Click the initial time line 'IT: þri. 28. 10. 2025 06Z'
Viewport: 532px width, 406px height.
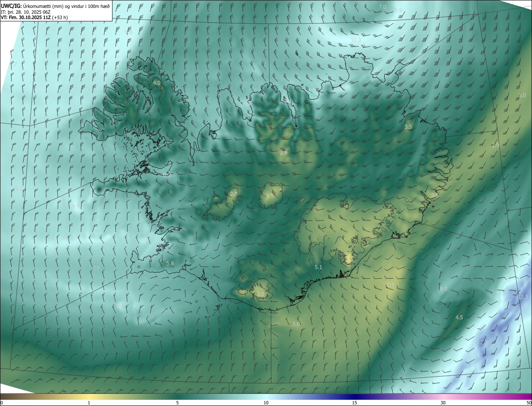pyautogui.click(x=25, y=12)
